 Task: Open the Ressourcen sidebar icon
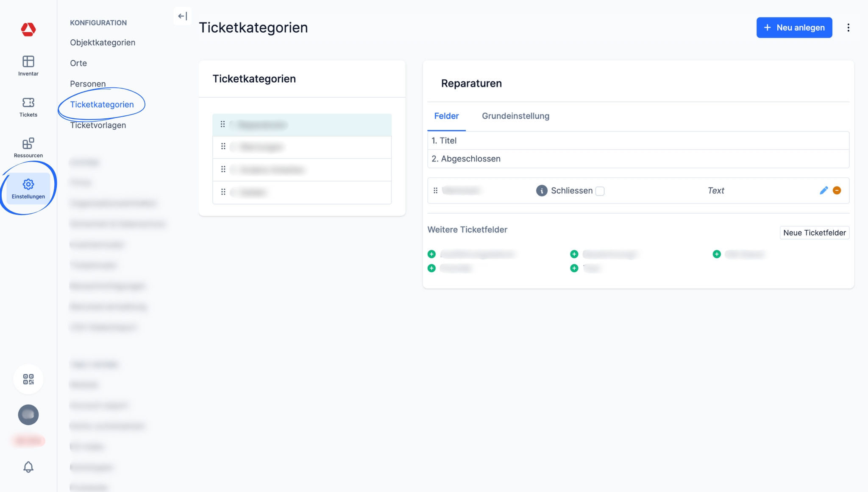pyautogui.click(x=28, y=144)
